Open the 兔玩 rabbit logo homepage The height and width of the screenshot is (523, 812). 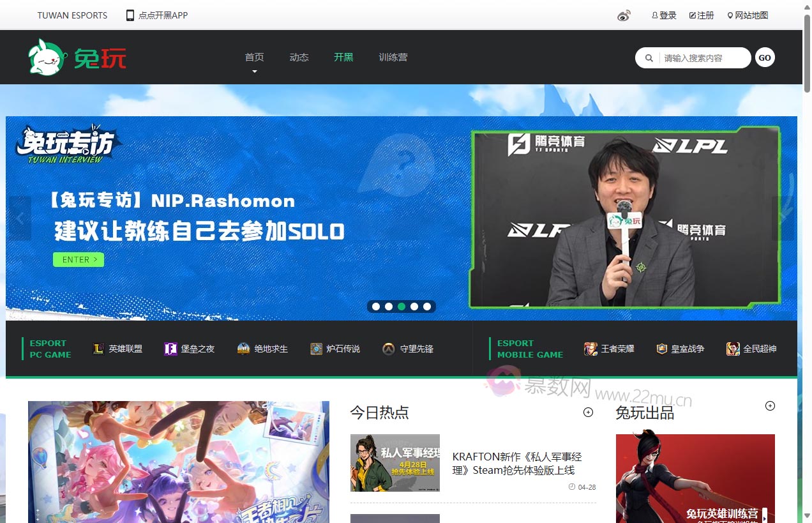click(47, 56)
